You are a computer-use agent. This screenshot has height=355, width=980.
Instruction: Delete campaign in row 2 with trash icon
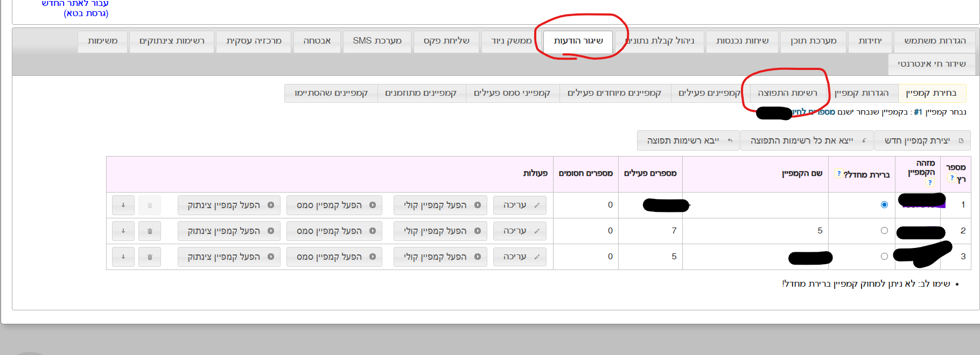(x=150, y=231)
